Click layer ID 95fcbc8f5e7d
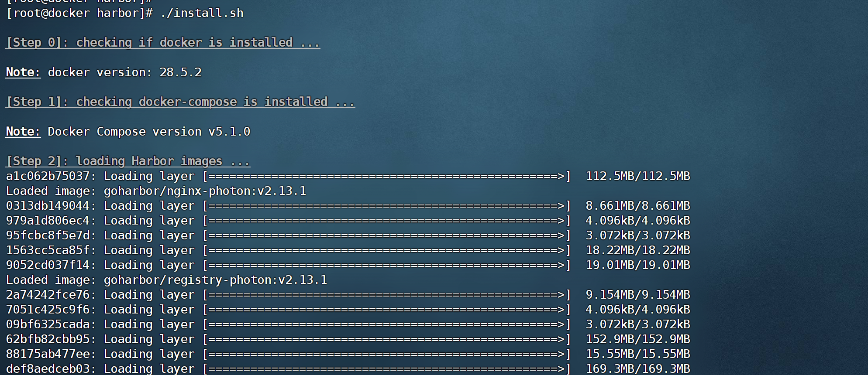The width and height of the screenshot is (868, 375). point(48,235)
